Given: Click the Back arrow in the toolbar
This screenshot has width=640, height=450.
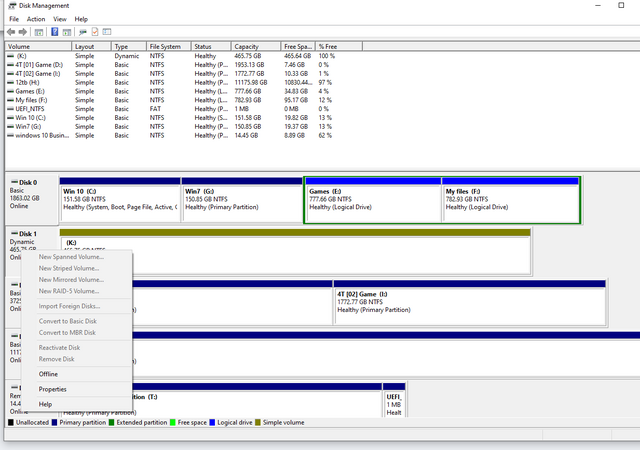Looking at the screenshot, I should [10, 32].
